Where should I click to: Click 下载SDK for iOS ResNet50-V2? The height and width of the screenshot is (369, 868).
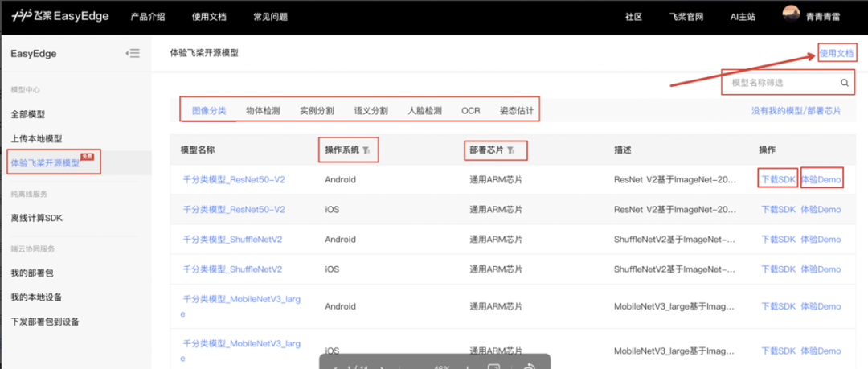(778, 210)
